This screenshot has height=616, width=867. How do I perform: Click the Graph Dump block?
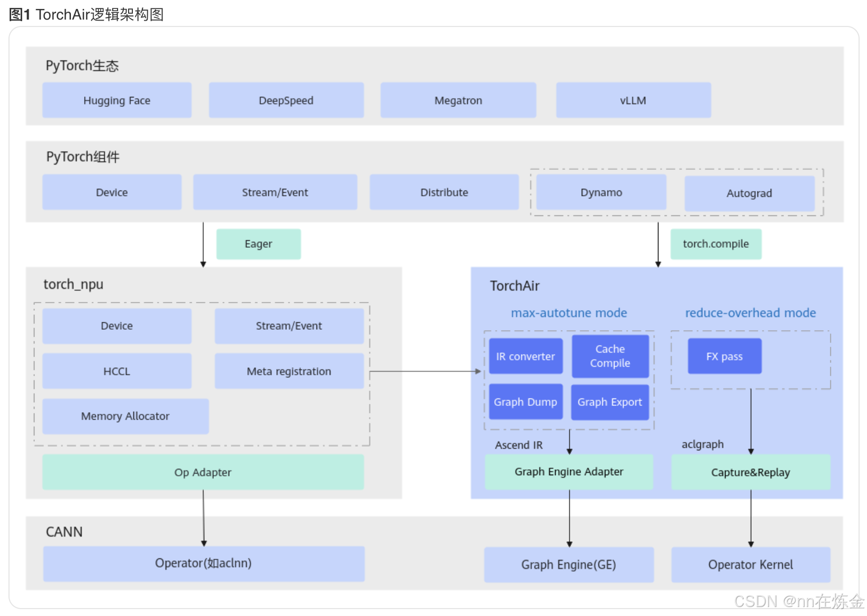point(526,402)
